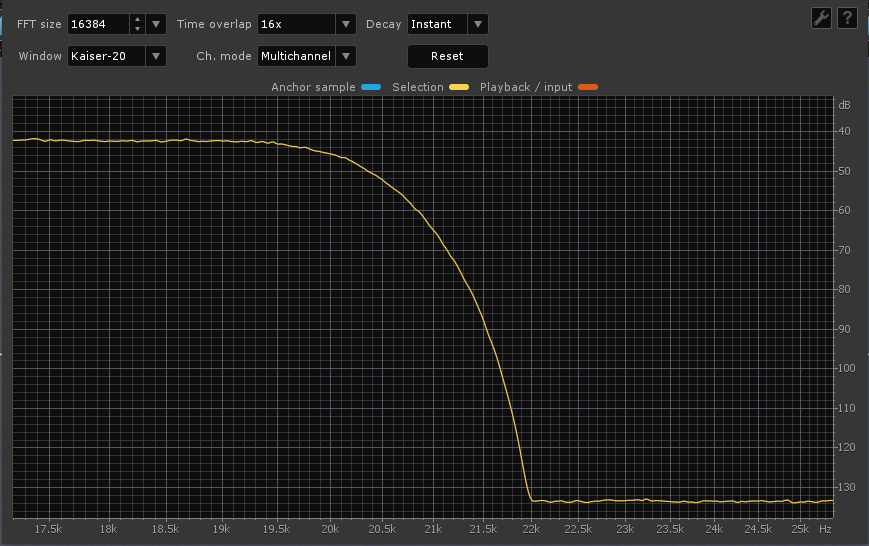The image size is (869, 546).
Task: Click the Anchor sample legend label
Action: point(313,87)
